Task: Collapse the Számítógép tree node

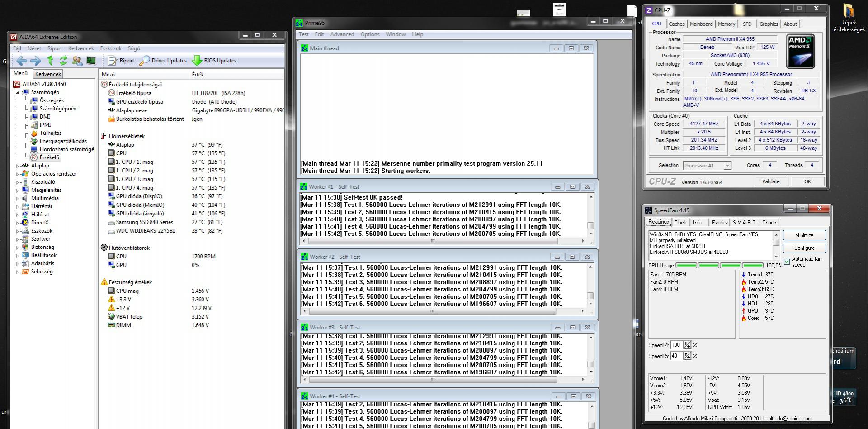Action: tap(18, 92)
